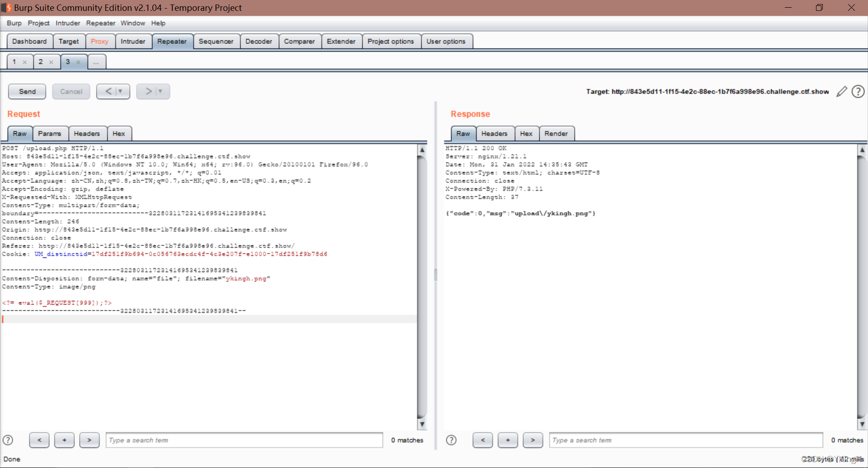Image resolution: width=868 pixels, height=468 pixels.
Task: Click response pane scroll down arrow
Action: 862,424
